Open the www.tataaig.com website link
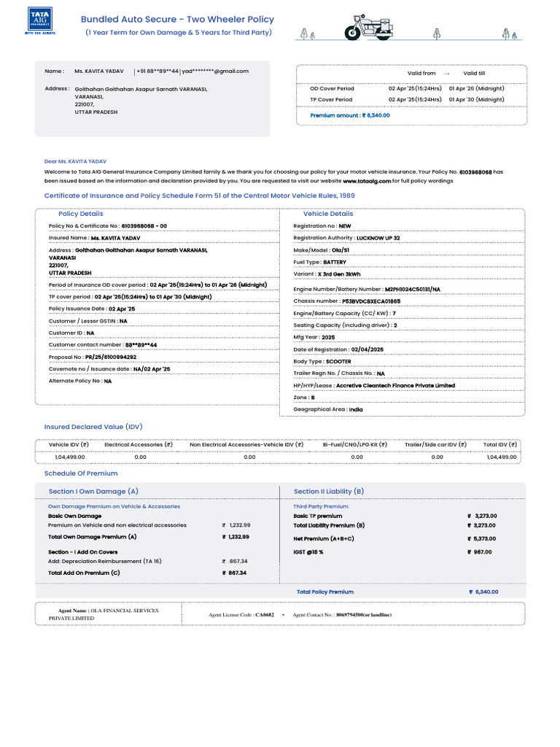The image size is (560, 747). tap(367, 181)
